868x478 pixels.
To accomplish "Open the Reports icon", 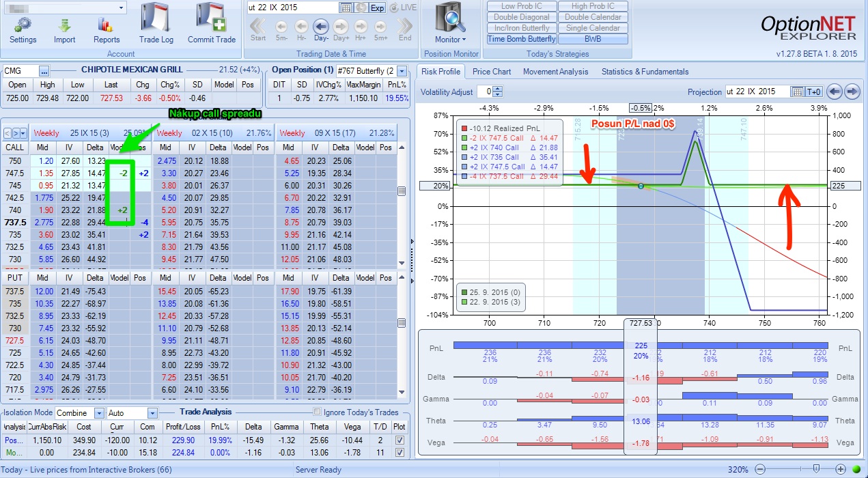I will (x=107, y=25).
